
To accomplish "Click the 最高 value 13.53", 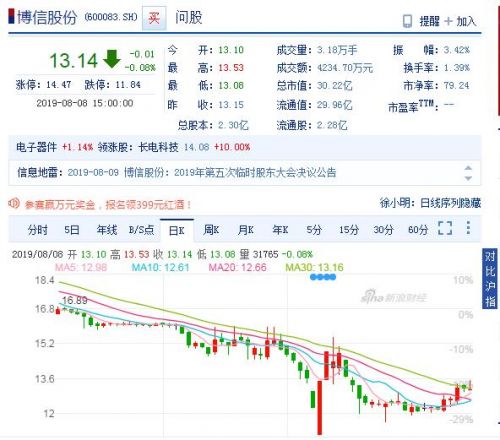I will click(x=231, y=68).
